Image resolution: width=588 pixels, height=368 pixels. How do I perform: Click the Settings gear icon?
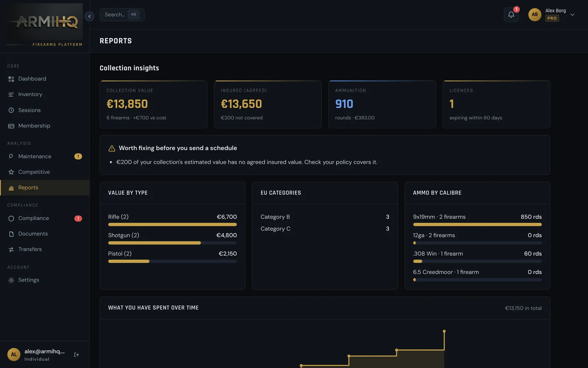click(11, 280)
